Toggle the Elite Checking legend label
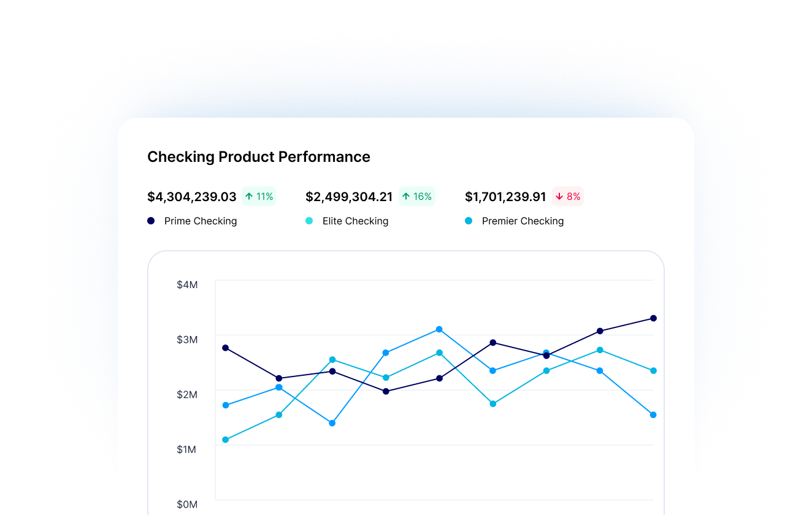This screenshot has width=812, height=515. [355, 221]
